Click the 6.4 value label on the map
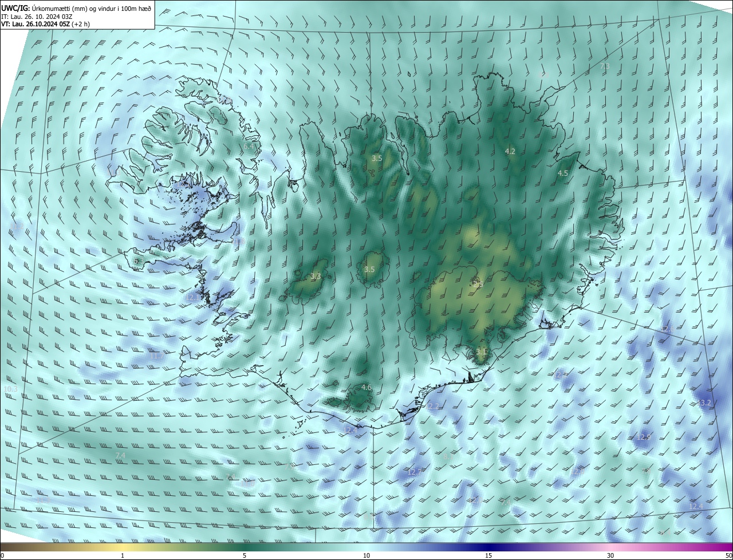733x560 pixels. (x=249, y=147)
